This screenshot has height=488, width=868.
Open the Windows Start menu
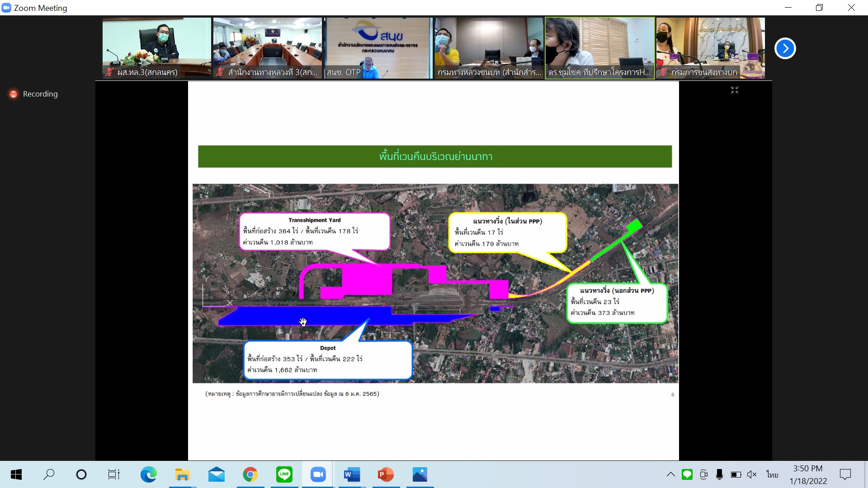click(x=16, y=474)
